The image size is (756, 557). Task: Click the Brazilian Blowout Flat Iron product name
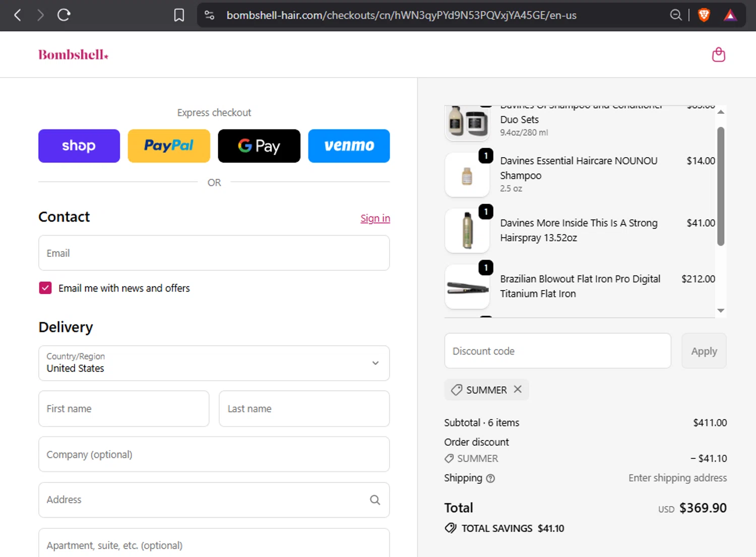[580, 286]
